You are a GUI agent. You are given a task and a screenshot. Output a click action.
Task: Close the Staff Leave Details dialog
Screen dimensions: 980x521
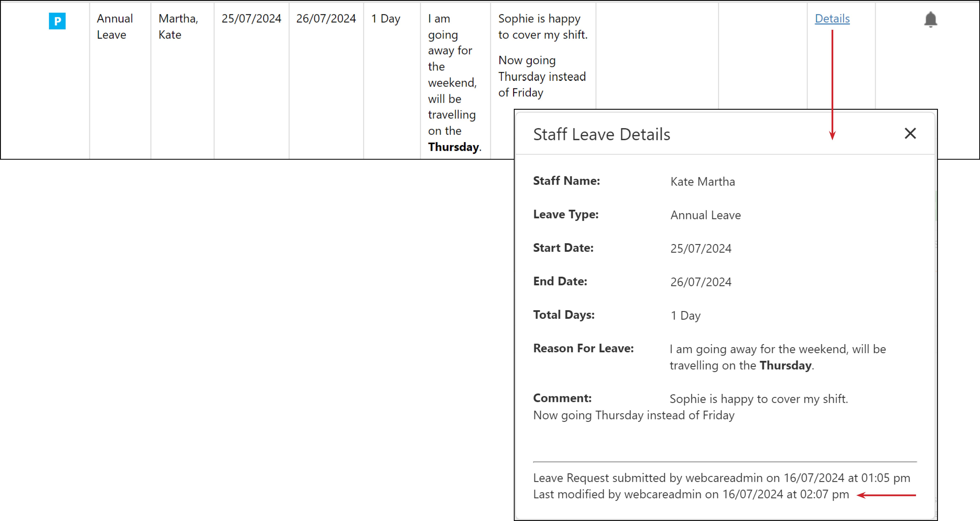pyautogui.click(x=910, y=134)
